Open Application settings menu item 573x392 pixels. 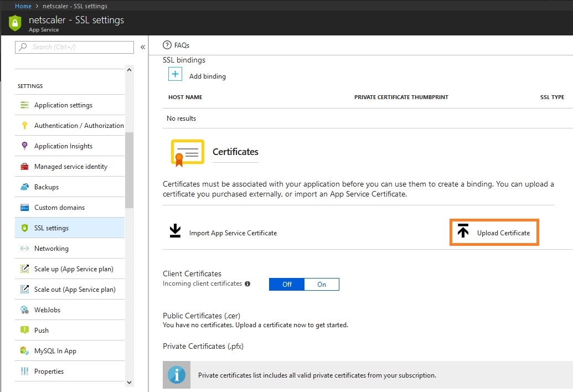point(70,105)
